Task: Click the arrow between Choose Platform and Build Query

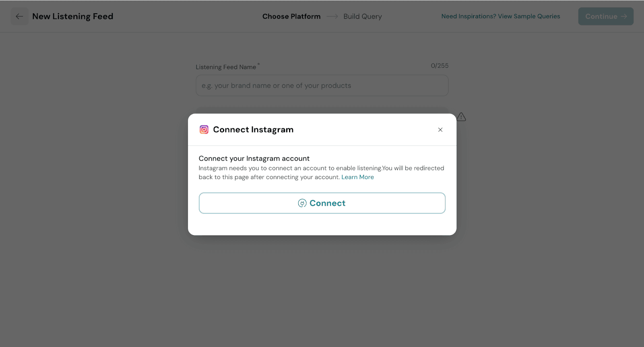Action: pyautogui.click(x=332, y=17)
